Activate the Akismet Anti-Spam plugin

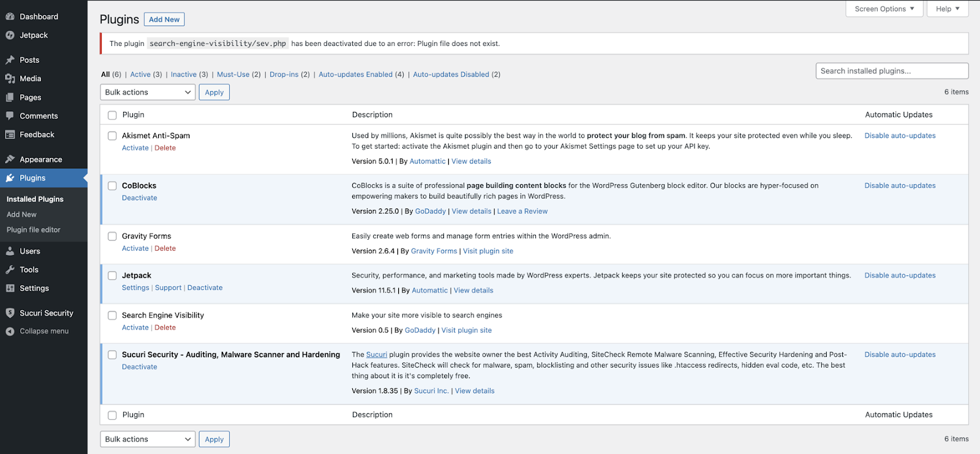coord(135,148)
